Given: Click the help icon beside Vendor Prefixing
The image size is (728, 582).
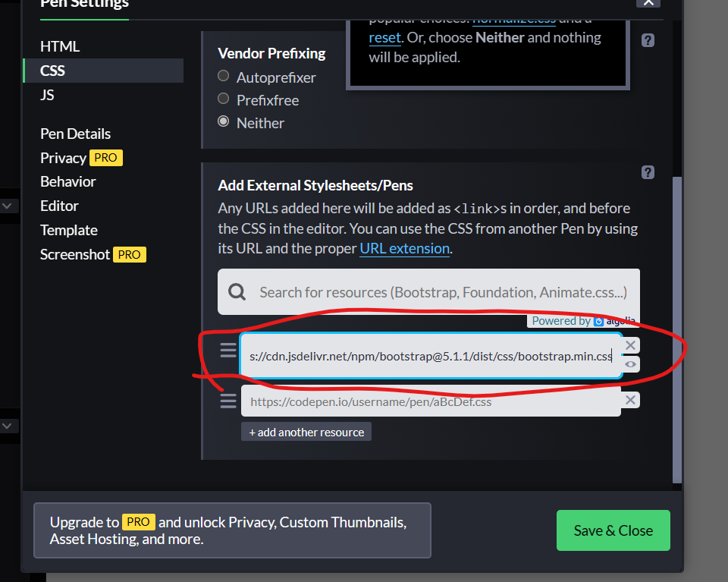Looking at the screenshot, I should (x=648, y=40).
